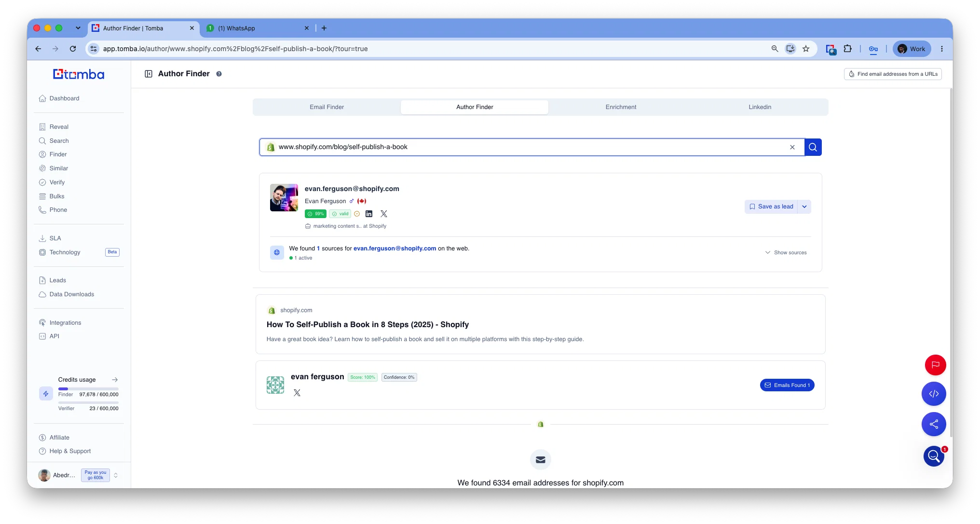Click the Affiliate dollar icon

[42, 438]
